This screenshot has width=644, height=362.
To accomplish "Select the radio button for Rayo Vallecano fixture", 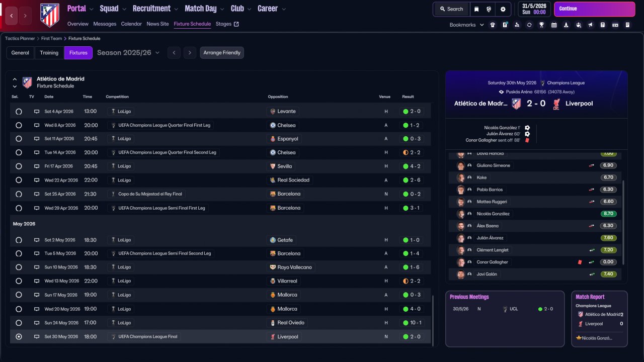I will coord(19,267).
